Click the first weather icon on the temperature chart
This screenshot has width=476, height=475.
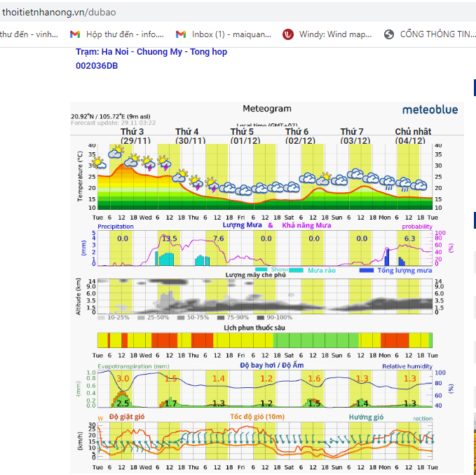(100, 163)
